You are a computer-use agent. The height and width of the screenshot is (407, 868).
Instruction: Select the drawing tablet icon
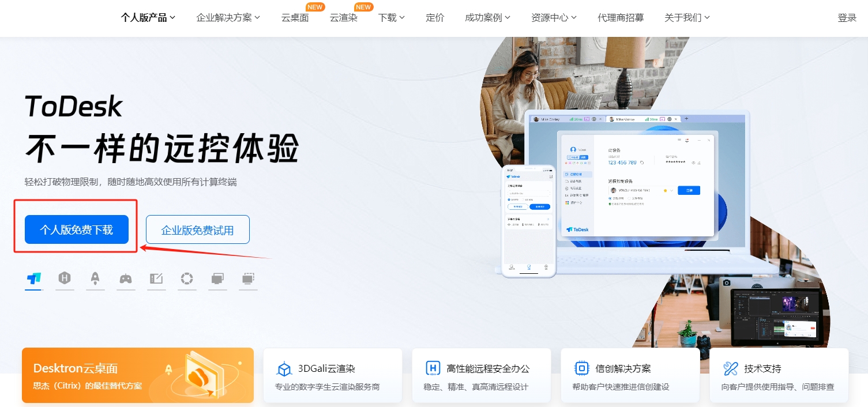click(x=156, y=279)
